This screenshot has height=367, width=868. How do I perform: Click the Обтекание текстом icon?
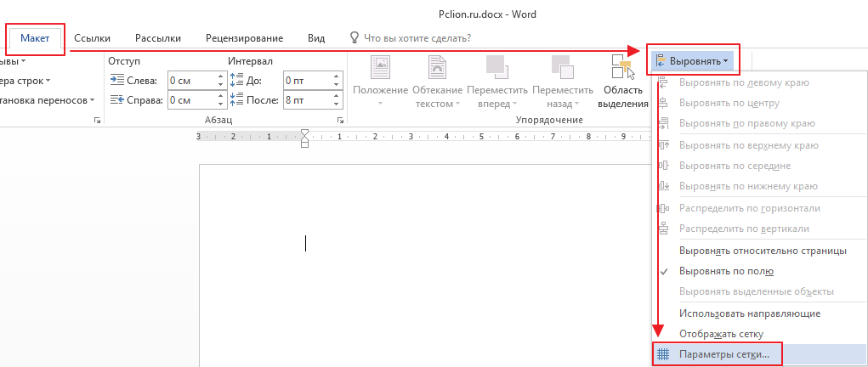tap(437, 68)
